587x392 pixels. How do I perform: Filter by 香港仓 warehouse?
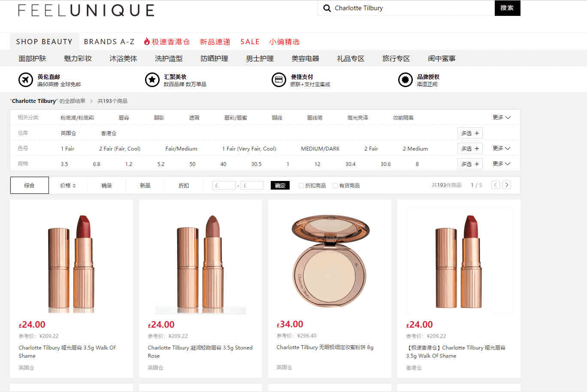click(109, 133)
